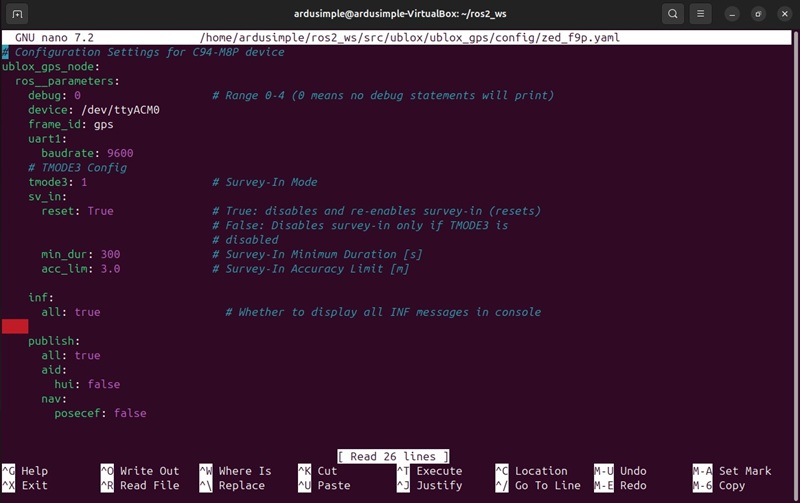Screen dimensions: 800x503
Task: Open the terminal hamburger menu
Action: 702,14
